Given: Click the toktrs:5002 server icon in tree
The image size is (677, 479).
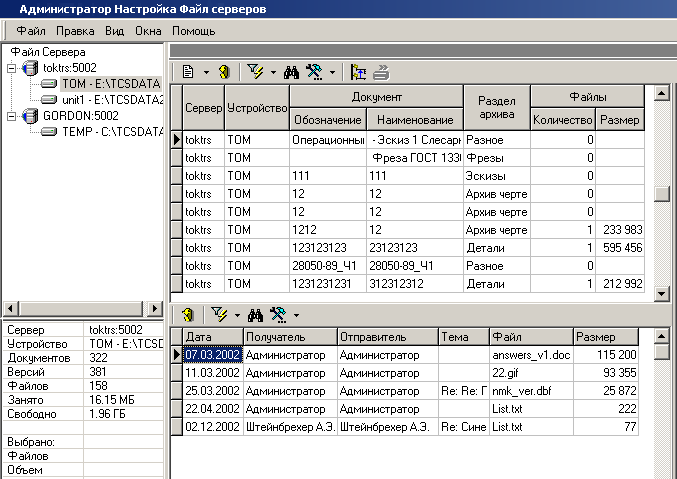Looking at the screenshot, I should pos(30,68).
